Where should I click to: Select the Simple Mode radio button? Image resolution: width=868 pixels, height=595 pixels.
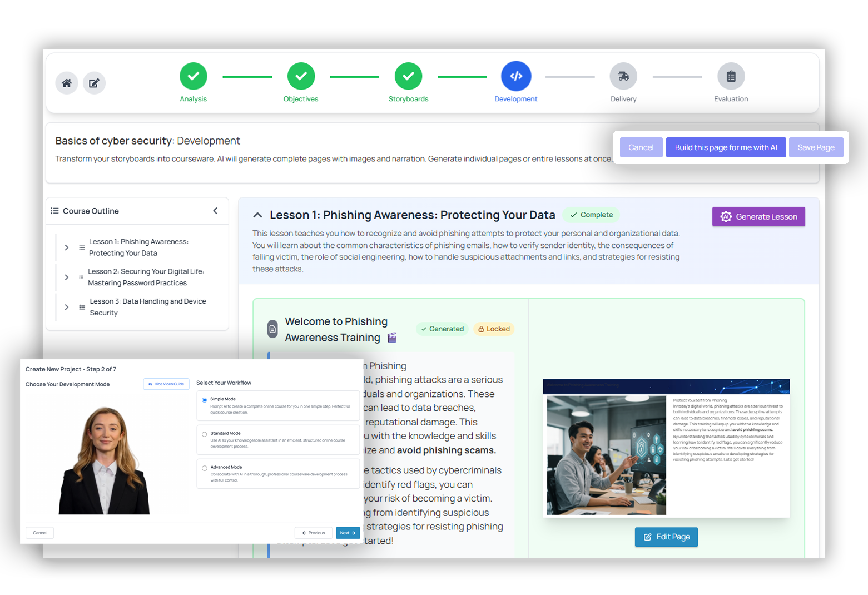[x=203, y=399]
